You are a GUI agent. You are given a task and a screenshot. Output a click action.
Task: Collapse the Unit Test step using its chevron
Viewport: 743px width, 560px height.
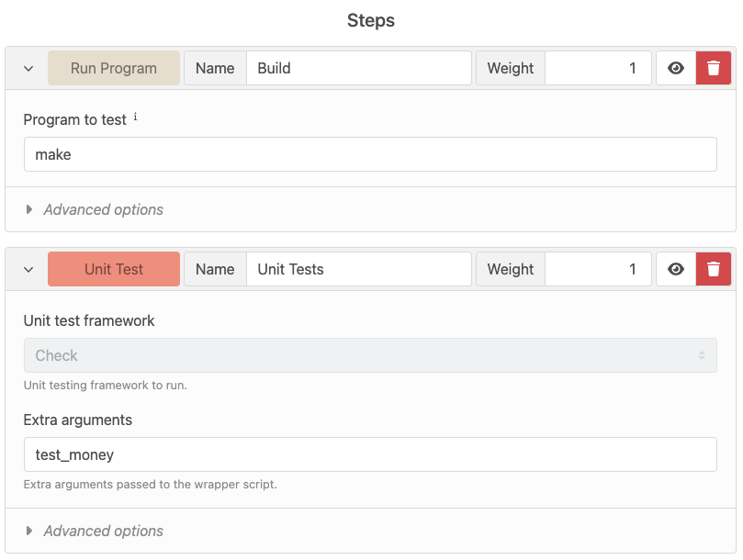tap(28, 270)
